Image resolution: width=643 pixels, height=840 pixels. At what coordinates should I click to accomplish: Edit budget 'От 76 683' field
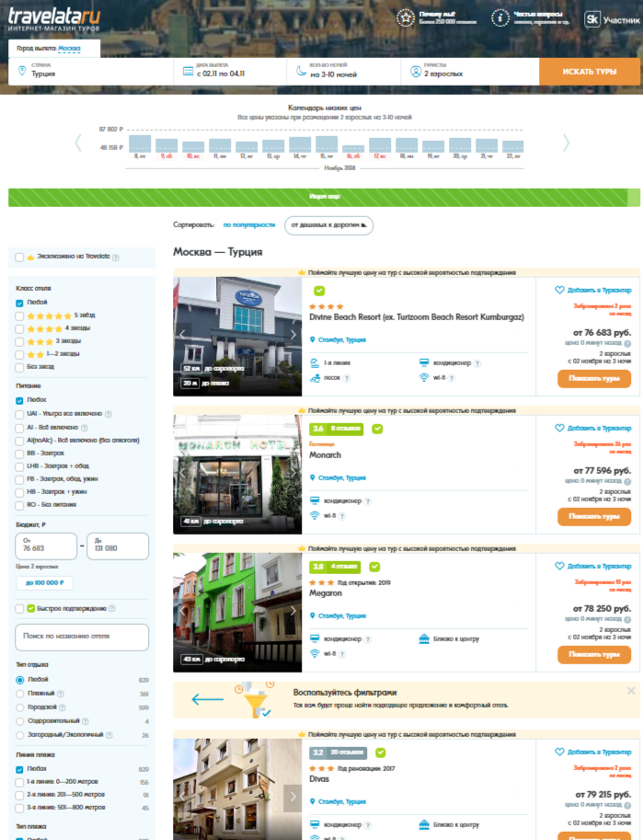[x=46, y=546]
